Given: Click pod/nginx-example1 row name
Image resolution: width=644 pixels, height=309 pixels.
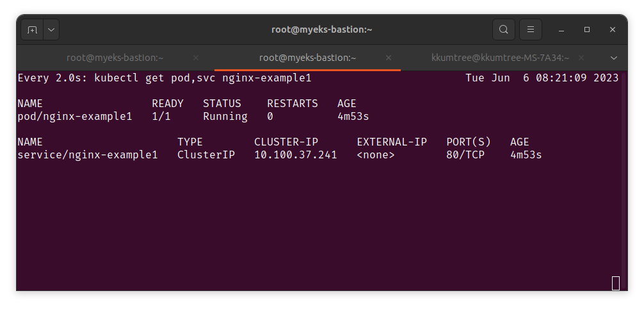Looking at the screenshot, I should click(75, 117).
